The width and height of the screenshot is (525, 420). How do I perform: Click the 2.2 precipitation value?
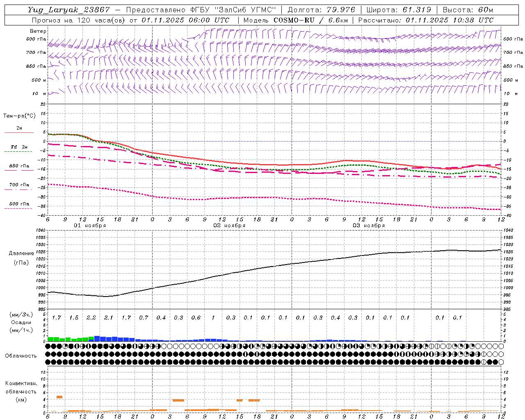[x=91, y=318]
